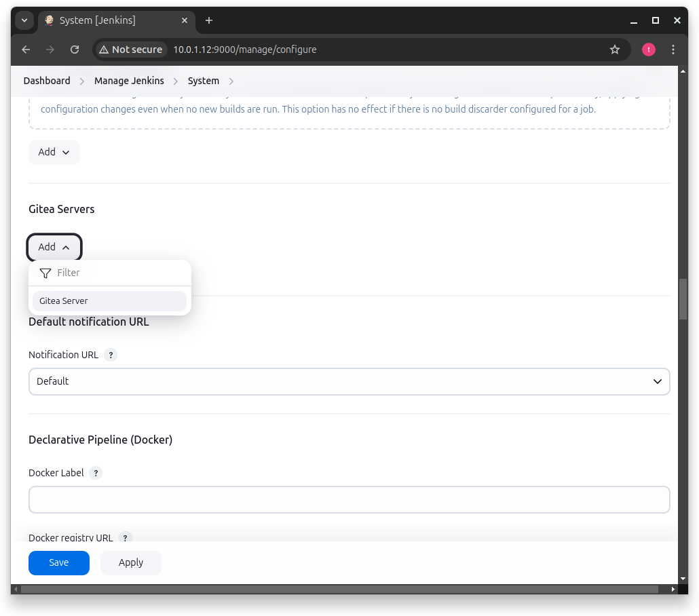
Task: Collapse the Gitea Servers Add dropdown
Action: pos(54,247)
